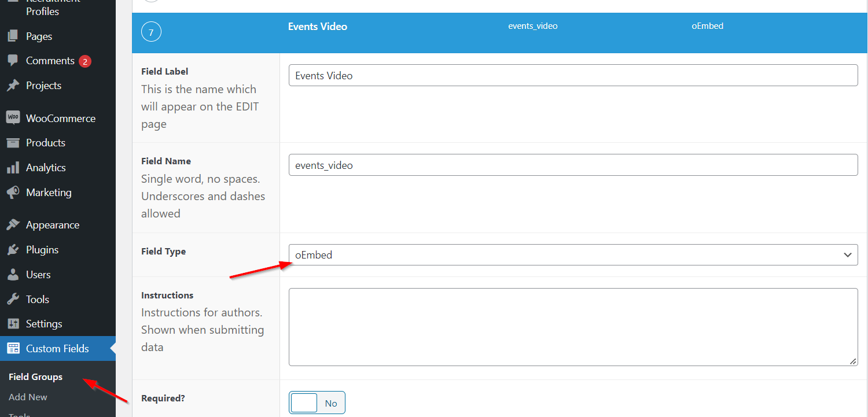
Task: Click the Add New link
Action: [28, 397]
